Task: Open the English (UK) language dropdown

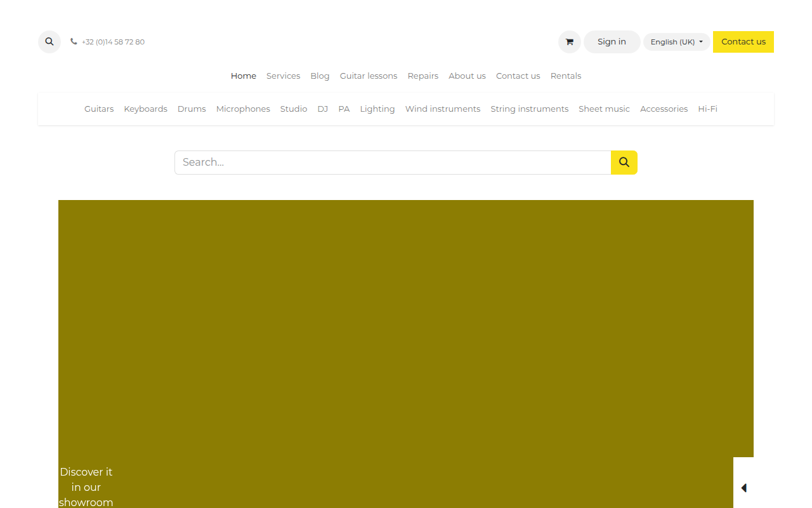Action: (677, 42)
